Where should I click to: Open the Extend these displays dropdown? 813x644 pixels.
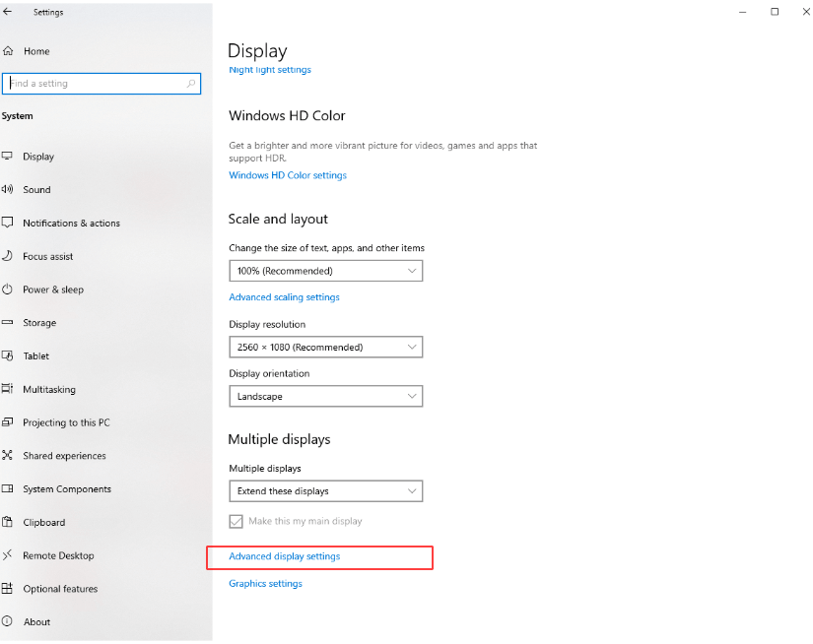(325, 491)
